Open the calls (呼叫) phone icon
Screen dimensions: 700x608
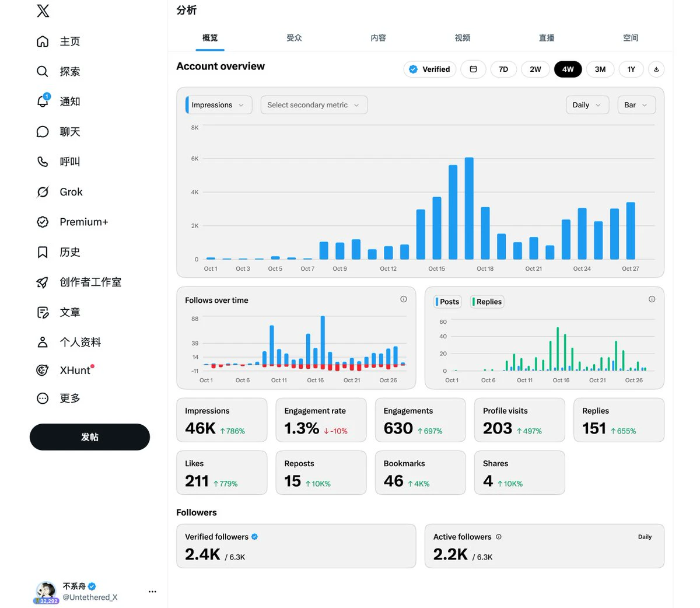point(43,162)
